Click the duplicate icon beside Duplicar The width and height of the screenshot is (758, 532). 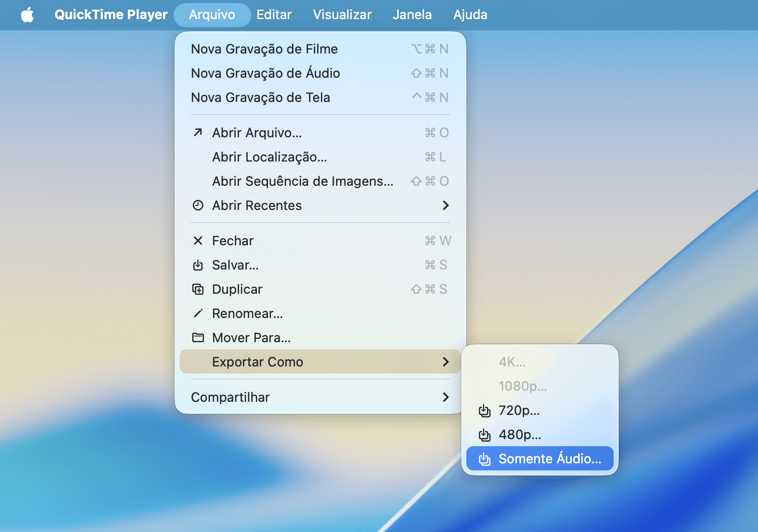[198, 289]
